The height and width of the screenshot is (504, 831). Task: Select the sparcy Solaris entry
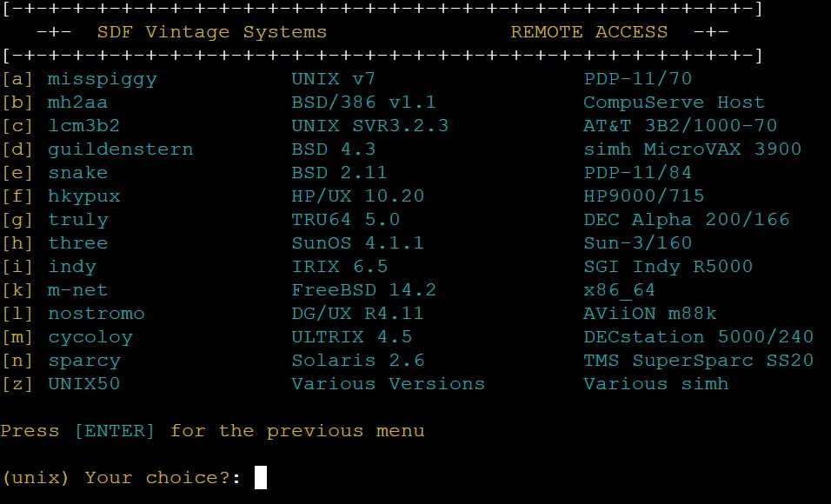pos(84,361)
